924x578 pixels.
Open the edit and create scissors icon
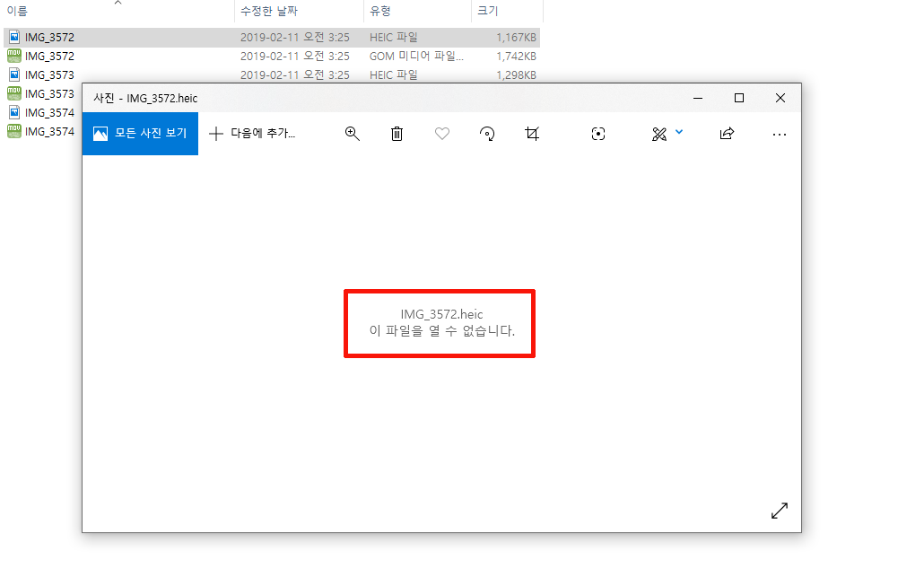659,134
